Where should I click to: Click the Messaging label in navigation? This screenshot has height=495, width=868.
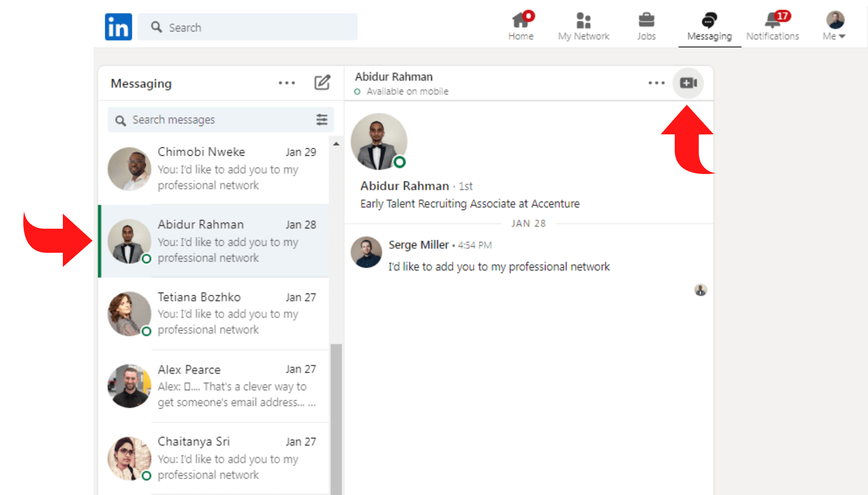(709, 37)
